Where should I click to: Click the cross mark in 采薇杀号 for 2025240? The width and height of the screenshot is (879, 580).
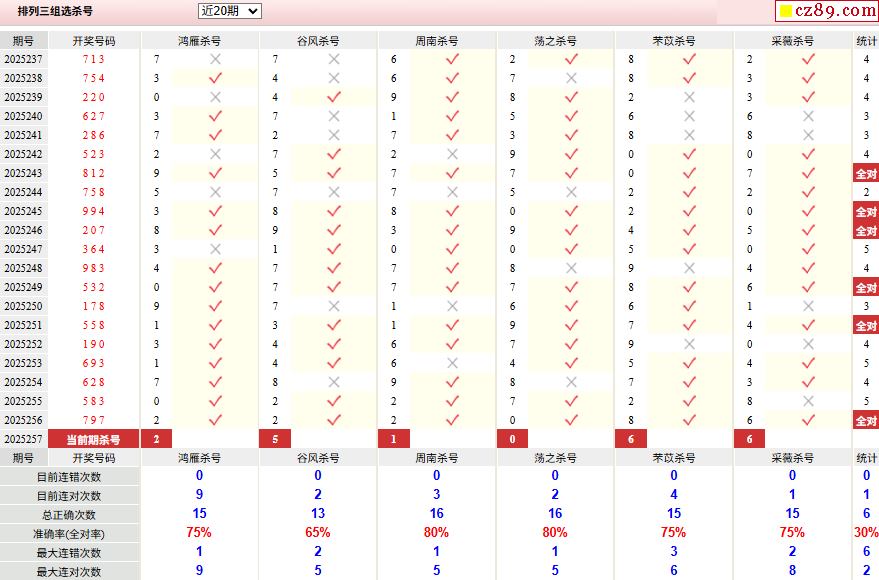[808, 116]
